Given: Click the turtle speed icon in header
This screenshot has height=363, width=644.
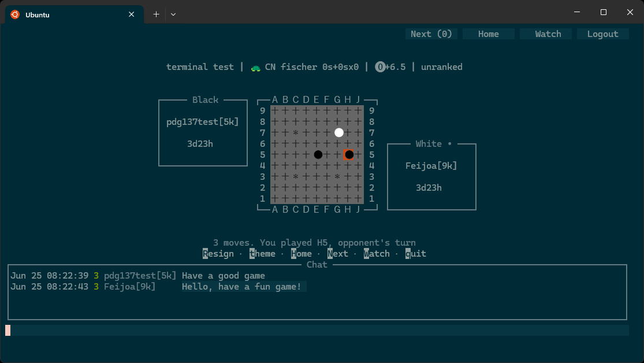Looking at the screenshot, I should click(x=255, y=68).
